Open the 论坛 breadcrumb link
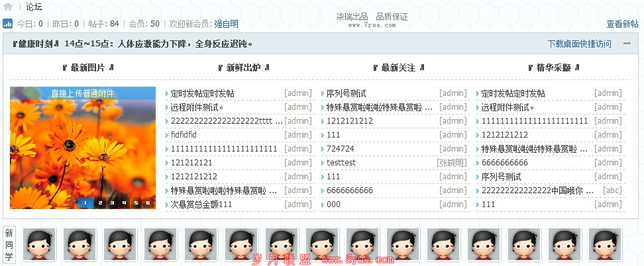Viewport: 644px width, 266px height. pos(34,7)
